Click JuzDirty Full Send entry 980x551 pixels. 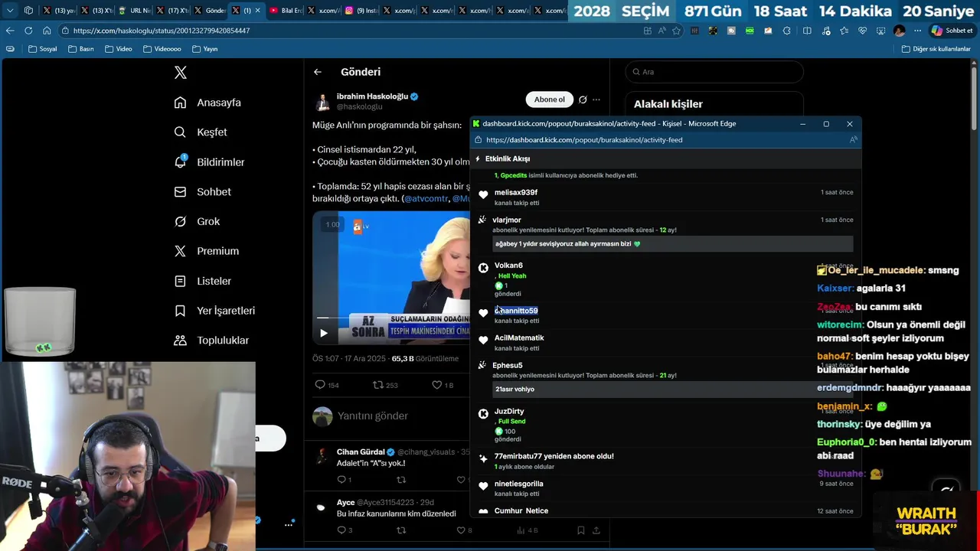[509, 412]
